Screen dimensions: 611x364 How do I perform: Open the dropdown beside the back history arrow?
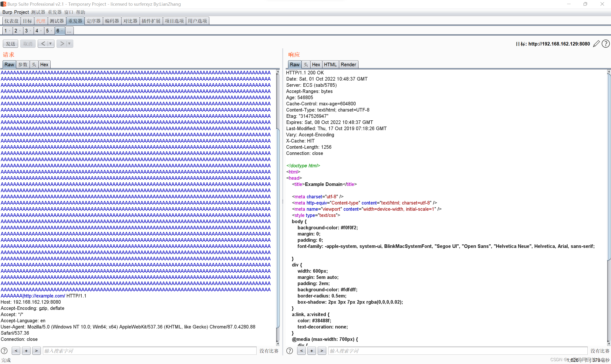(x=50, y=43)
